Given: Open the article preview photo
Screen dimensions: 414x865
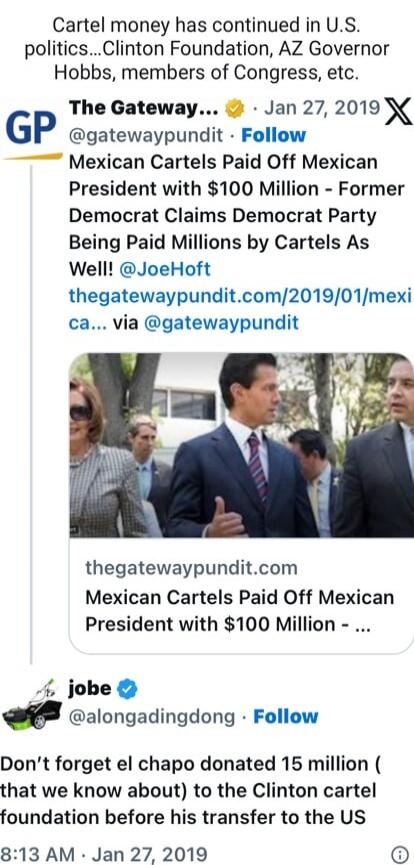Looking at the screenshot, I should (241, 445).
